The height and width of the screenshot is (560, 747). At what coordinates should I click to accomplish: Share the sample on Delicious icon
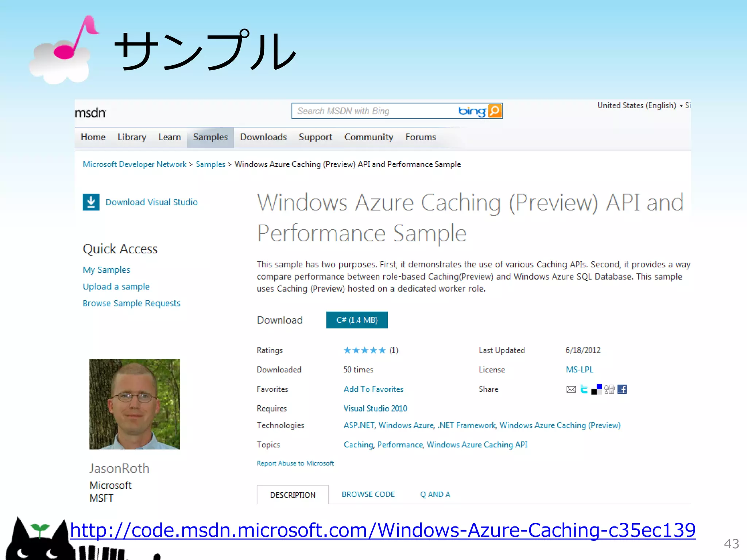(x=597, y=389)
